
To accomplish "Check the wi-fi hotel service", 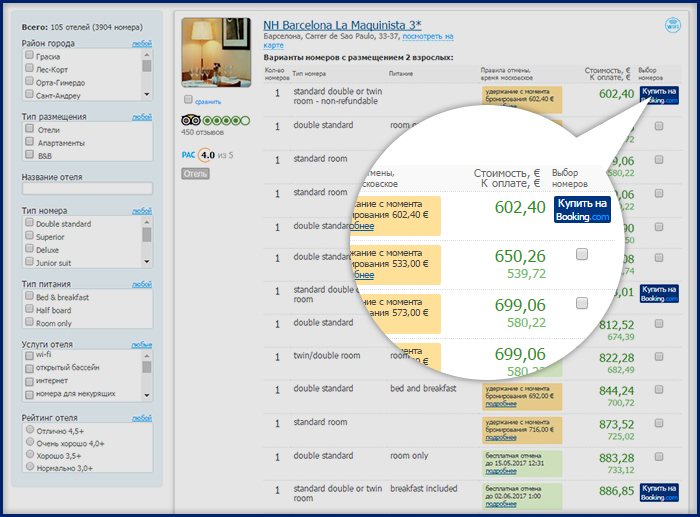I will pos(29,356).
